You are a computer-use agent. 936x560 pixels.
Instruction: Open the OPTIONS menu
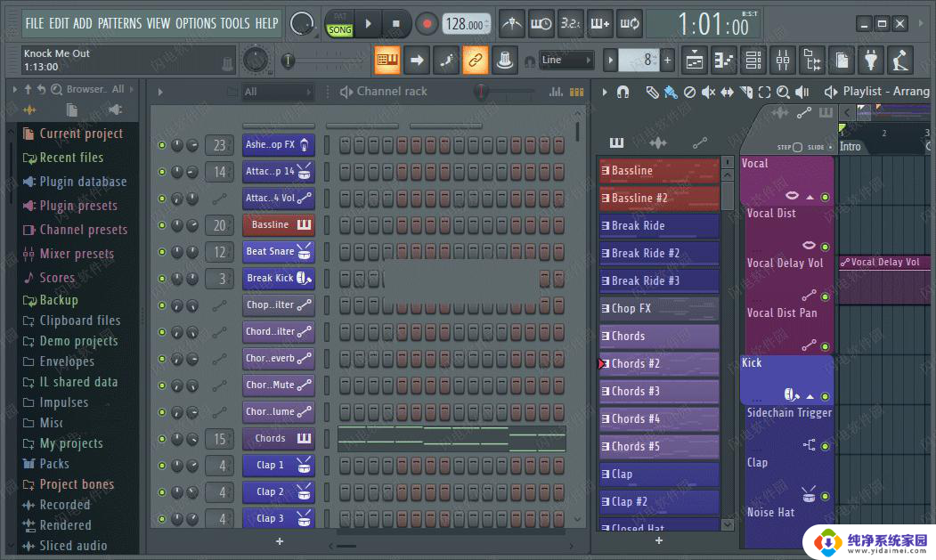(196, 24)
